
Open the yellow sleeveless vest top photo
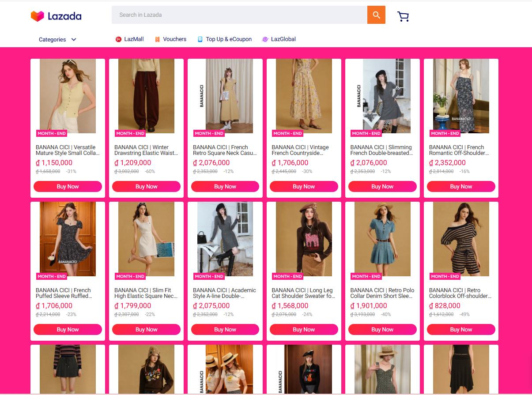click(x=68, y=96)
